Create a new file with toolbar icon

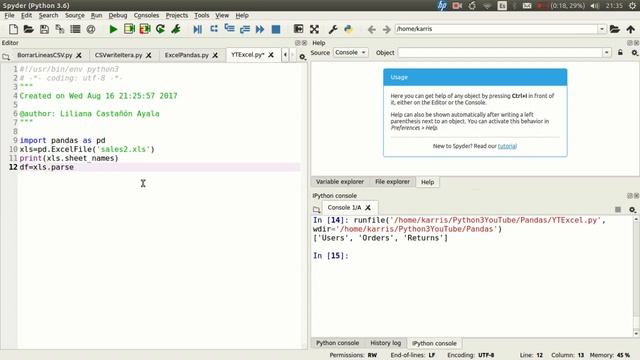click(x=13, y=29)
